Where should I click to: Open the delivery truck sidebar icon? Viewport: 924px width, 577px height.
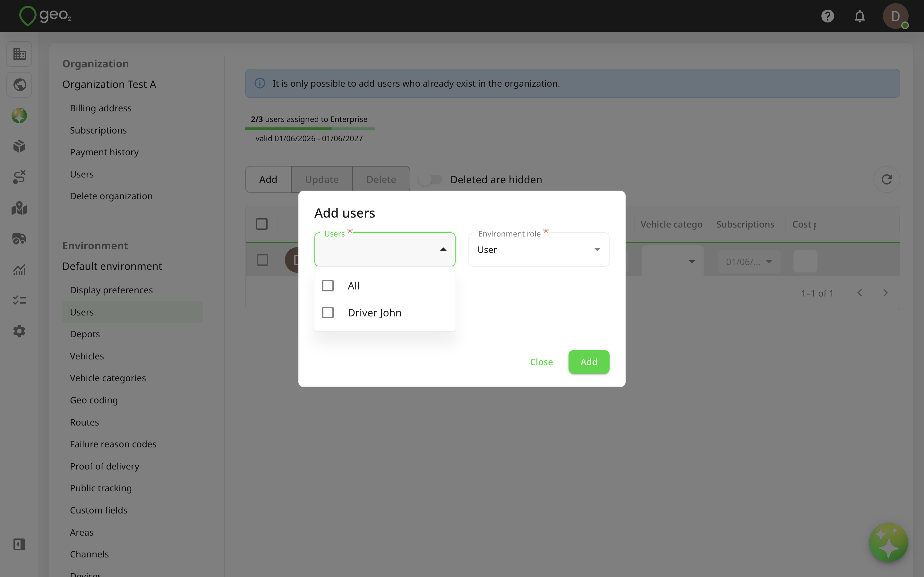(x=19, y=239)
